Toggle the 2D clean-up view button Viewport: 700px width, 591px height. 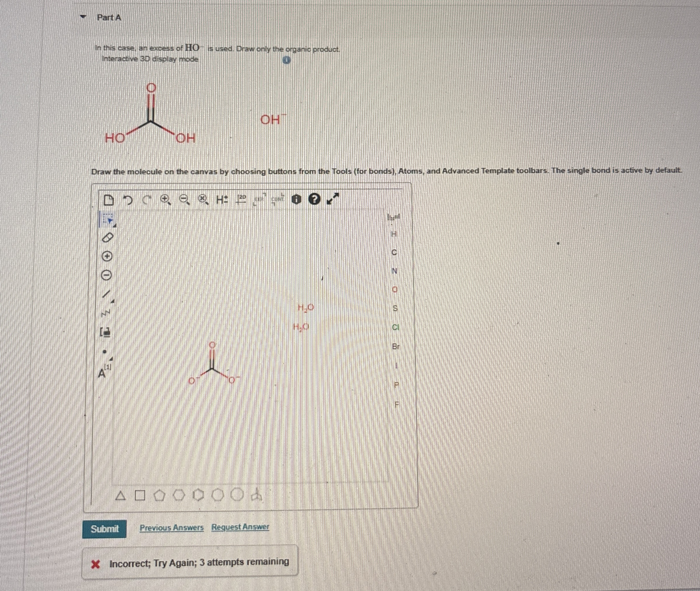click(241, 200)
